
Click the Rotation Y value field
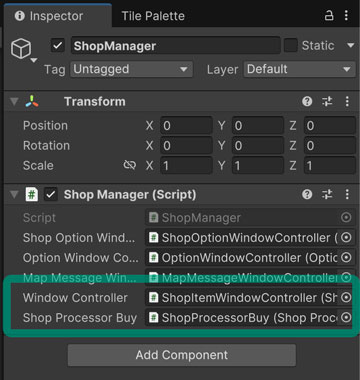tap(258, 146)
